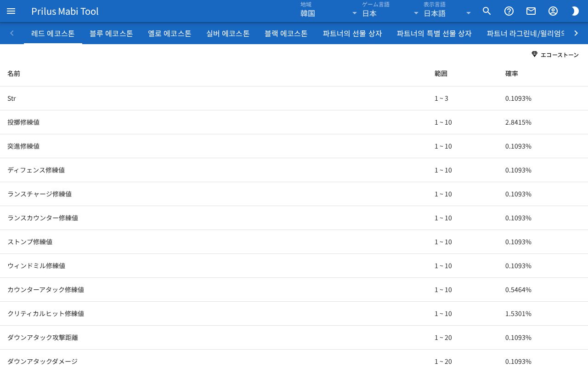
Task: Click the クリティカルヒット修練値 row name
Action: [45, 314]
